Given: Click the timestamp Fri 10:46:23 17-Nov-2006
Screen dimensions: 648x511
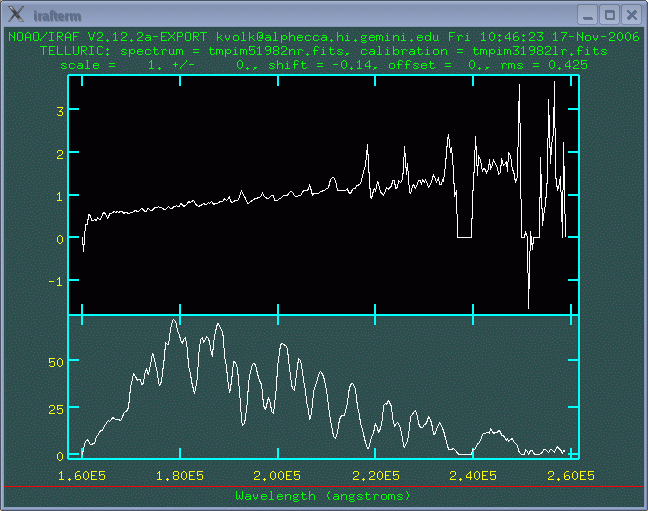Looking at the screenshot, I should [543, 37].
